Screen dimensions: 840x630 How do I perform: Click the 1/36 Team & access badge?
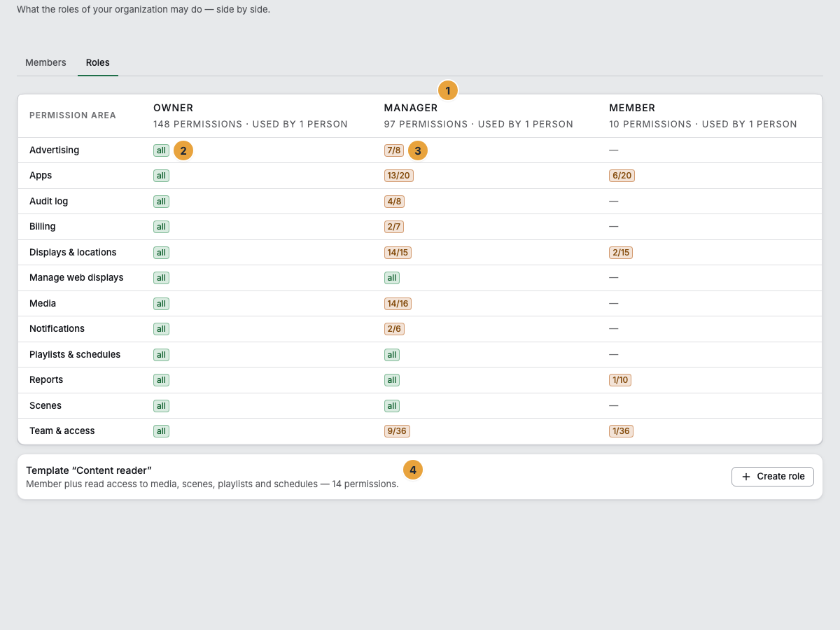tap(622, 431)
